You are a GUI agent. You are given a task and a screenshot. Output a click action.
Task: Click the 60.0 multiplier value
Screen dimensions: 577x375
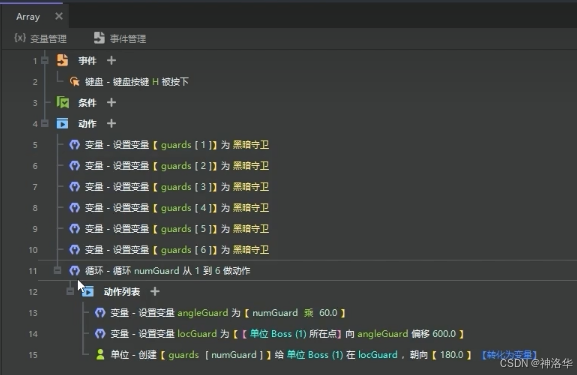[x=328, y=313]
